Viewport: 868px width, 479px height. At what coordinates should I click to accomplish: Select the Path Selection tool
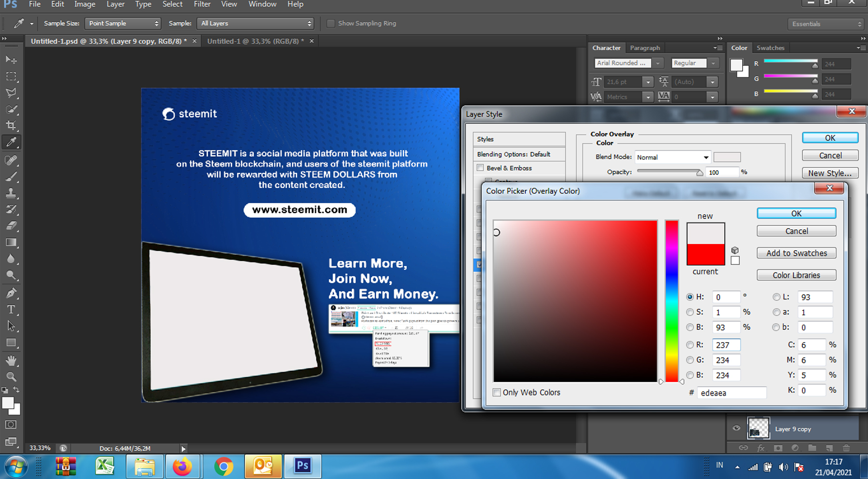click(11, 326)
